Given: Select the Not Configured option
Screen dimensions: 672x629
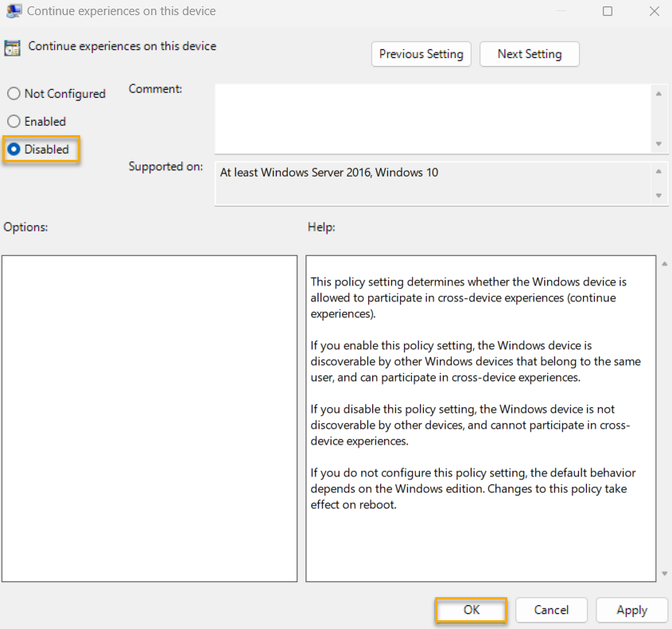Looking at the screenshot, I should (13, 93).
